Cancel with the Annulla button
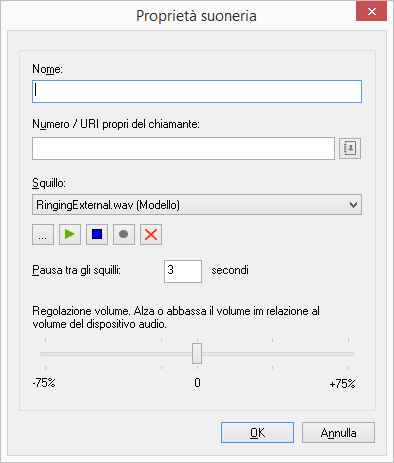The width and height of the screenshot is (394, 463). click(x=338, y=433)
